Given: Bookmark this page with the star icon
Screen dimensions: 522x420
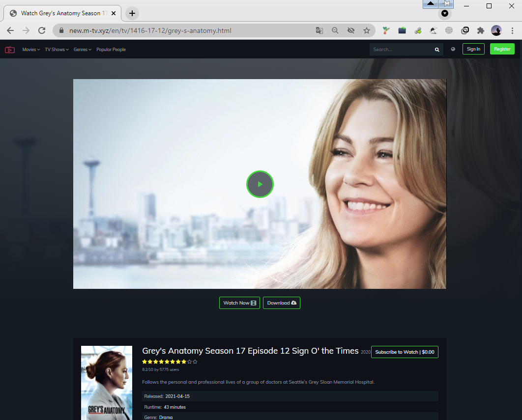Looking at the screenshot, I should pos(367,30).
